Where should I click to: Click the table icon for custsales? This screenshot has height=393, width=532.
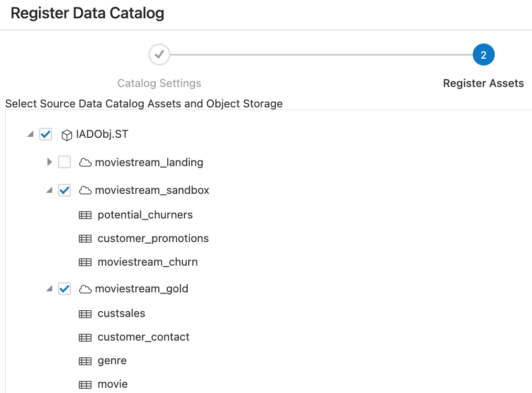[x=85, y=313]
